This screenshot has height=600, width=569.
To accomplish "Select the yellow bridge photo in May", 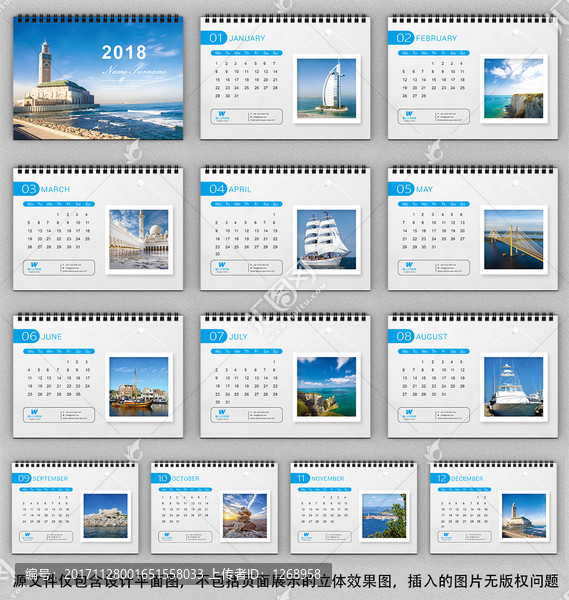I will 514,240.
